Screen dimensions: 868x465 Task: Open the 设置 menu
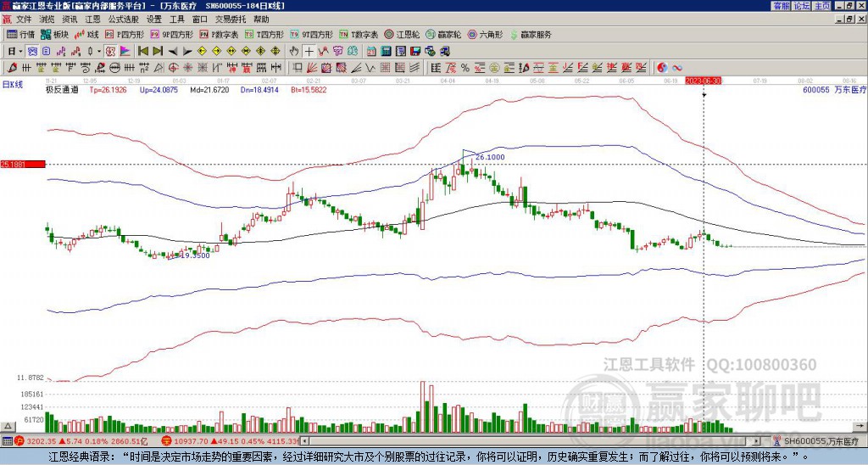pyautogui.click(x=154, y=20)
